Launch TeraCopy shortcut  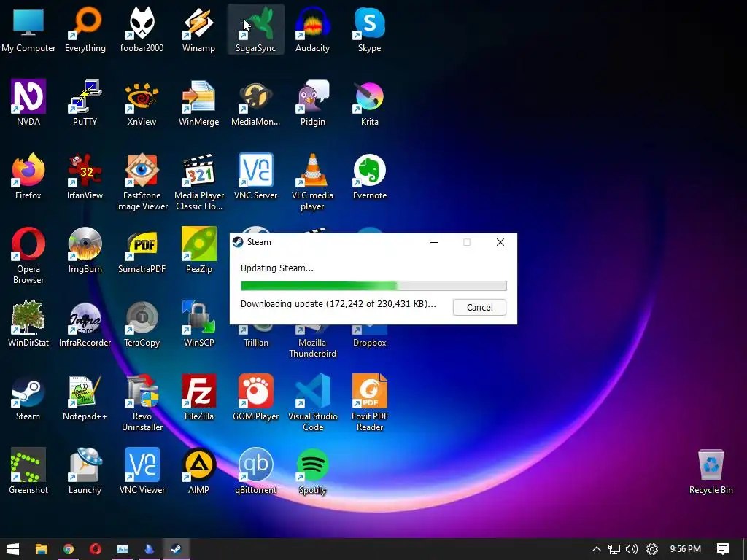click(x=142, y=324)
